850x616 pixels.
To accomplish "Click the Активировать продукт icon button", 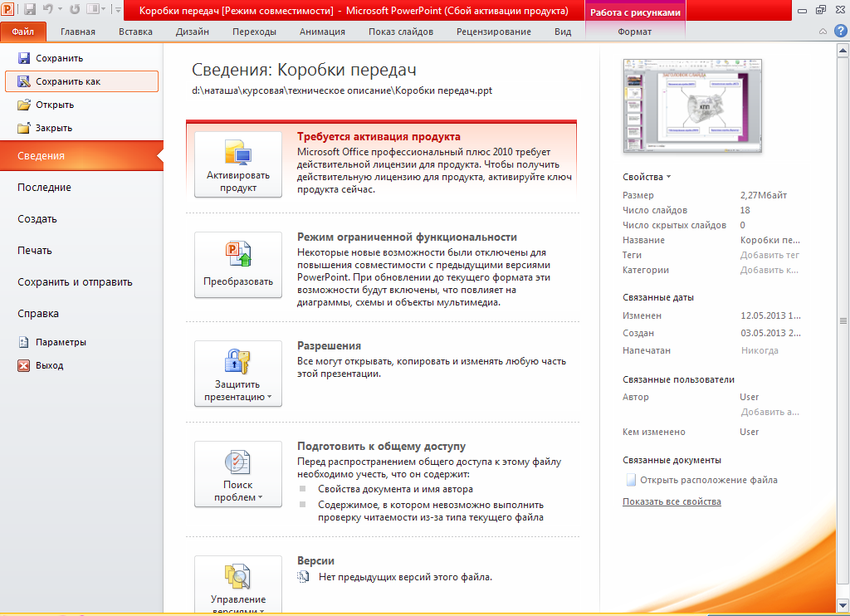I will point(238,165).
